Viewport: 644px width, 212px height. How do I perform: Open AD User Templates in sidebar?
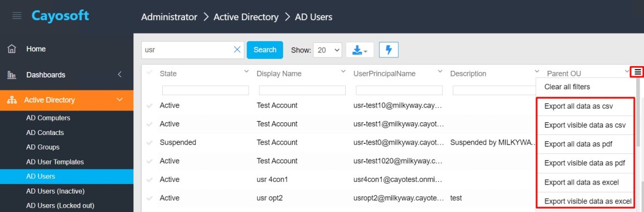55,162
